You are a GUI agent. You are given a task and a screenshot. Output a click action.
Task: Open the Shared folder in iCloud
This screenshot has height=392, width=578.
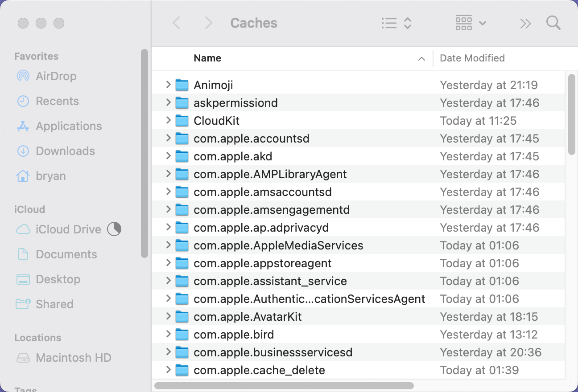(54, 304)
